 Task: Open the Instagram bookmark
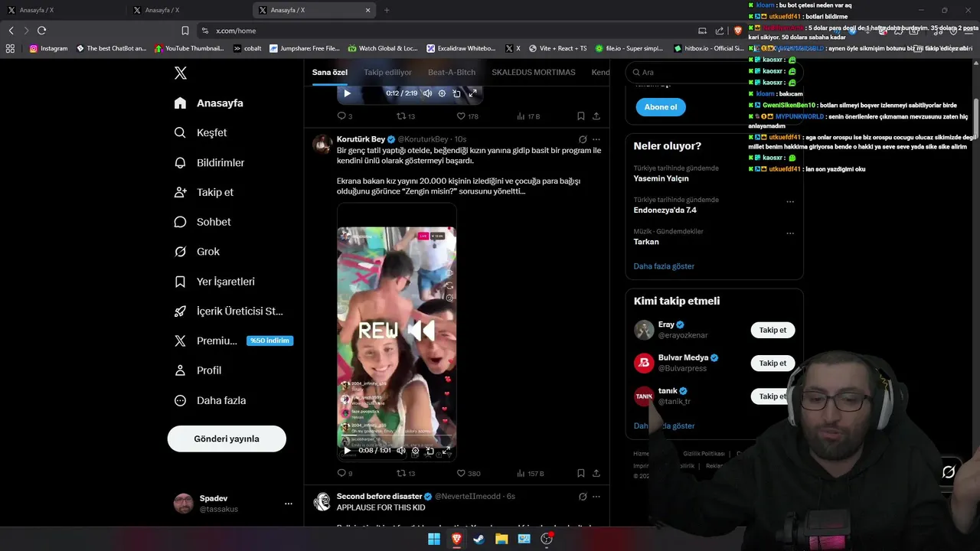pos(48,48)
